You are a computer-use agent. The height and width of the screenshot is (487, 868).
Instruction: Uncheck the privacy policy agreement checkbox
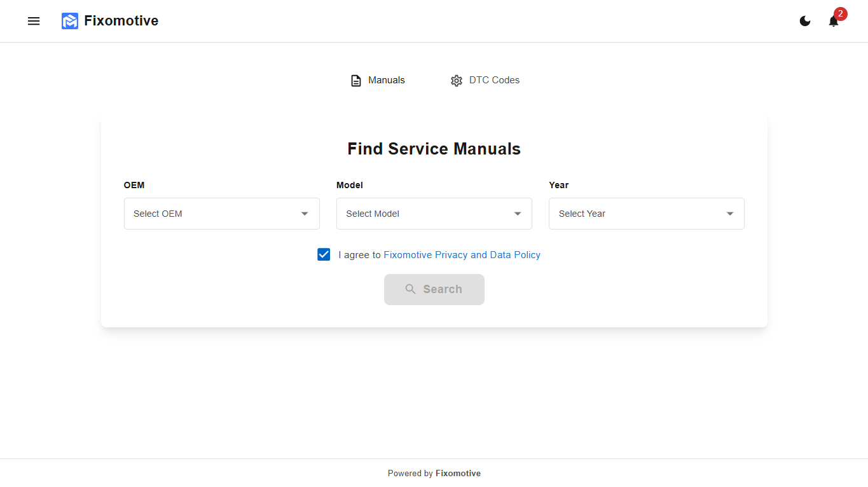coord(324,254)
